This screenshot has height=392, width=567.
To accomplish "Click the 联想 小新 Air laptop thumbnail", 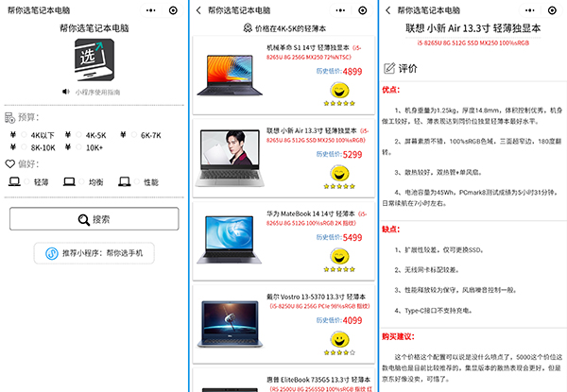I will (230, 159).
